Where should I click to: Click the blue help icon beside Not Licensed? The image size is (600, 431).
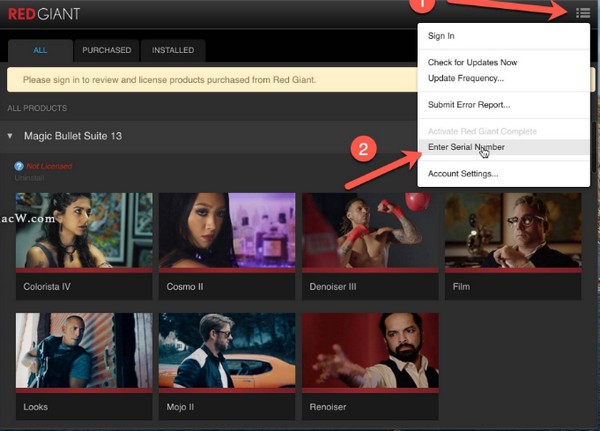[x=18, y=166]
